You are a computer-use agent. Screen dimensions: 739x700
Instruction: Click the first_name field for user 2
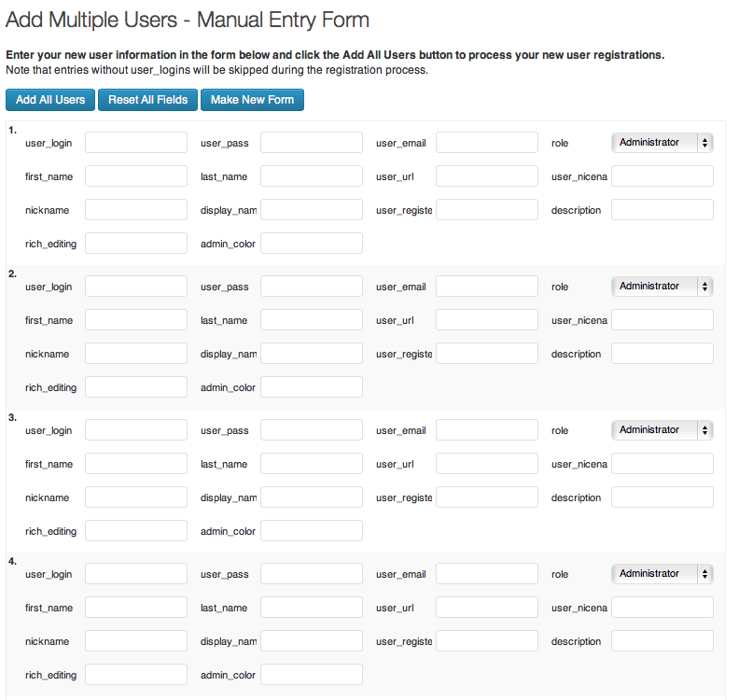point(136,320)
